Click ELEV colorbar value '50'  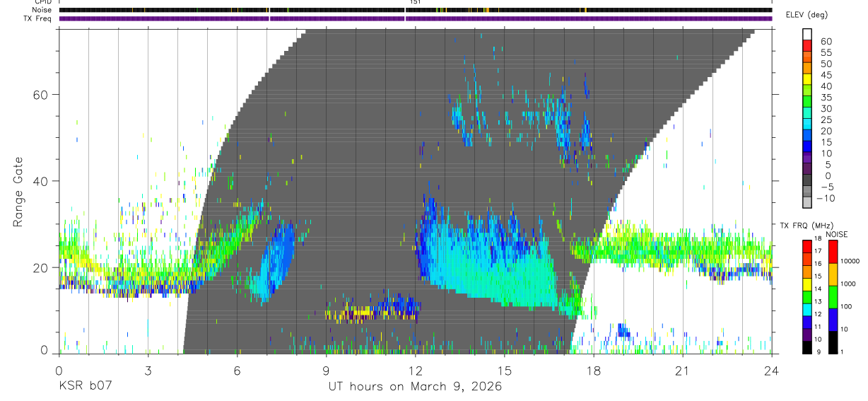[x=826, y=64]
